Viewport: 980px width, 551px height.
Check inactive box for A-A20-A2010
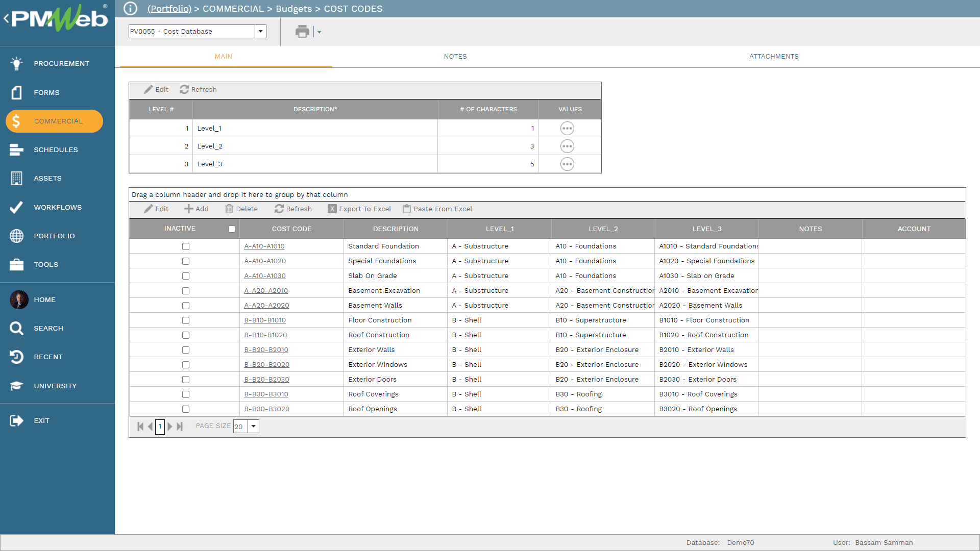pos(186,291)
